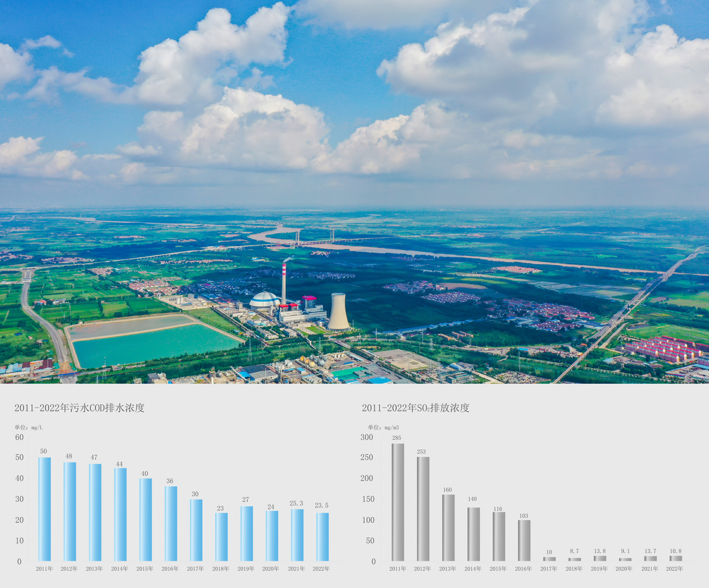The image size is (709, 588).
Task: Click the 2021 COD bar labeled 25.3
Action: (297, 535)
